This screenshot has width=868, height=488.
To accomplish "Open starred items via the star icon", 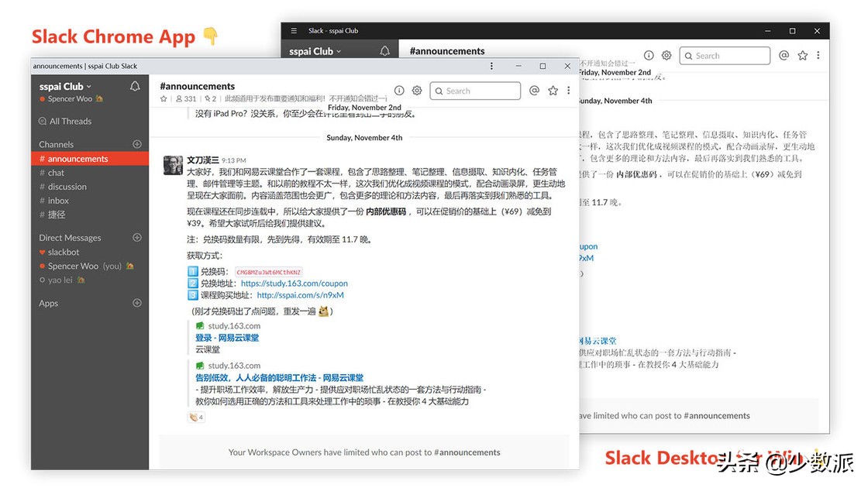I will (553, 91).
